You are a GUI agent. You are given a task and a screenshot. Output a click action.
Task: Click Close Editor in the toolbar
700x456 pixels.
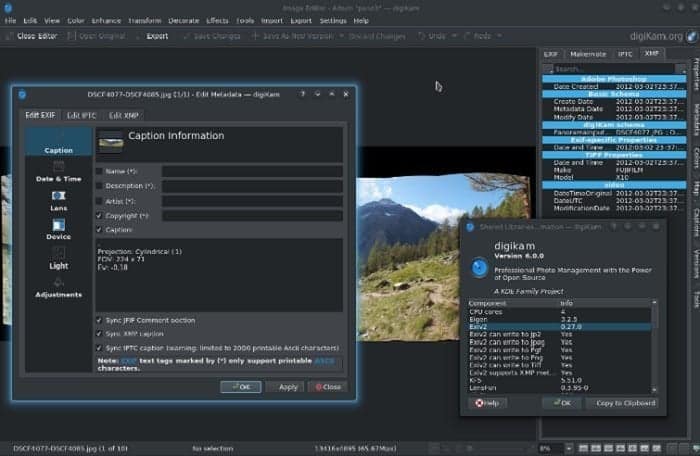pos(31,36)
